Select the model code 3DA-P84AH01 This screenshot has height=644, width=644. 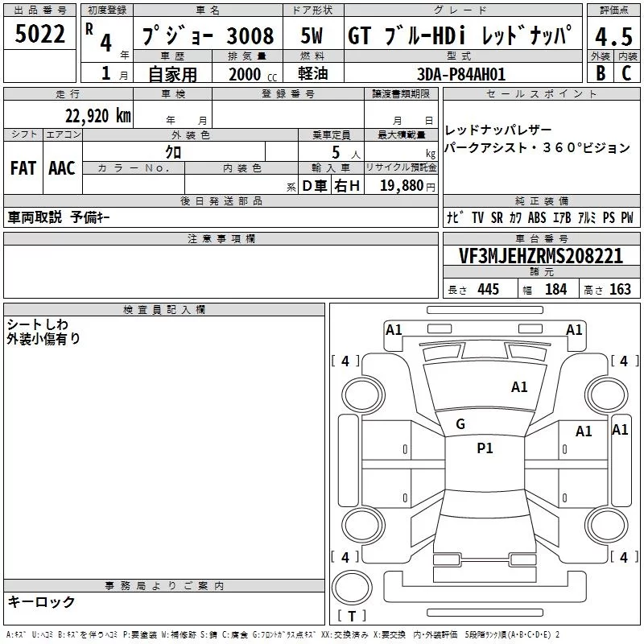(x=461, y=74)
